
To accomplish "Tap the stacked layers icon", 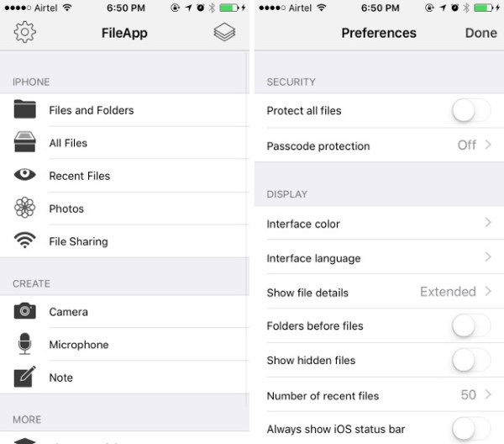I will coord(223,33).
